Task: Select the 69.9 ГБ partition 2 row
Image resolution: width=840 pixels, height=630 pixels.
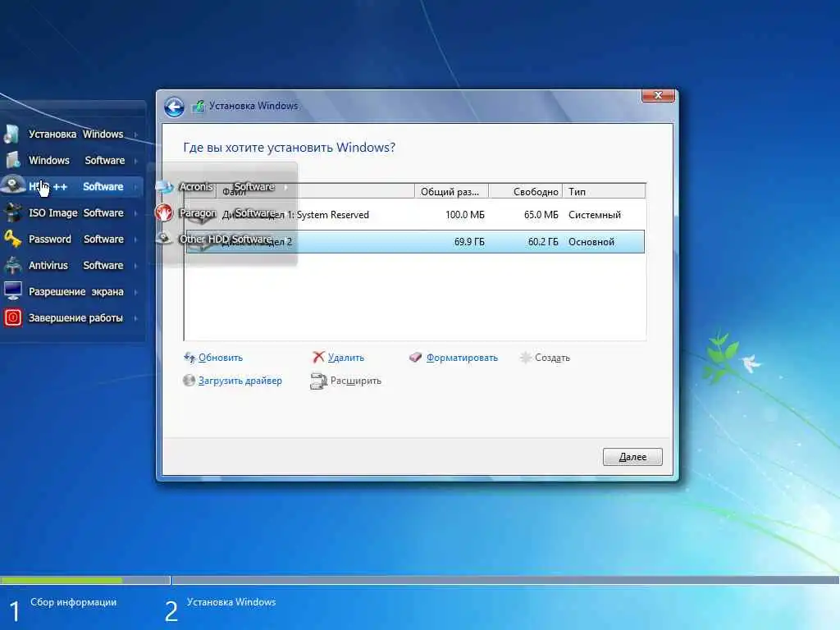Action: [x=415, y=242]
